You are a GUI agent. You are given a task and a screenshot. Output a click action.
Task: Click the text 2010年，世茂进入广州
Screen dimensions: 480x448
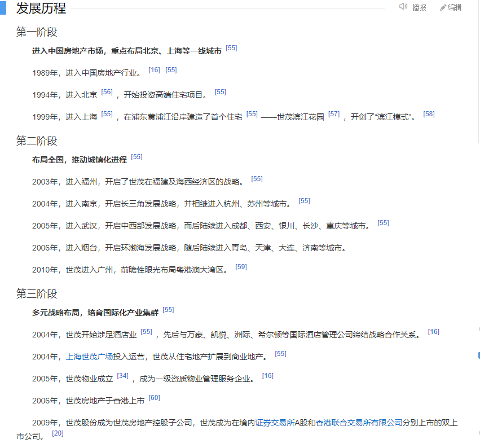(x=73, y=270)
